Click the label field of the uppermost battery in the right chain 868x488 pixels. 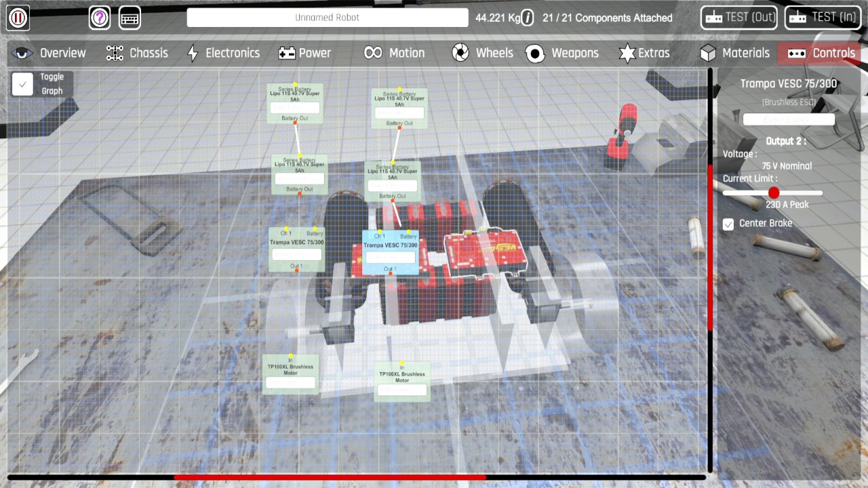(x=399, y=113)
